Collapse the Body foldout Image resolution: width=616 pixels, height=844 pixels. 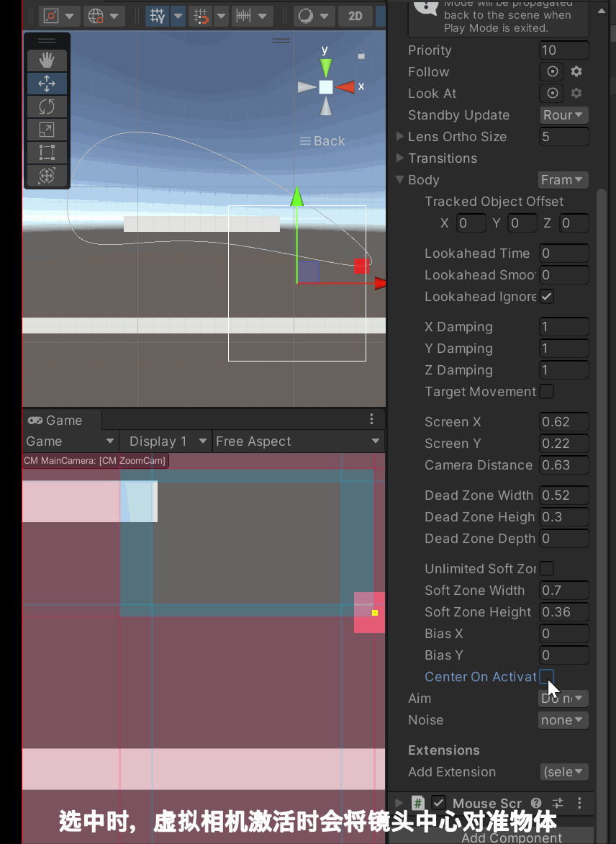[399, 180]
